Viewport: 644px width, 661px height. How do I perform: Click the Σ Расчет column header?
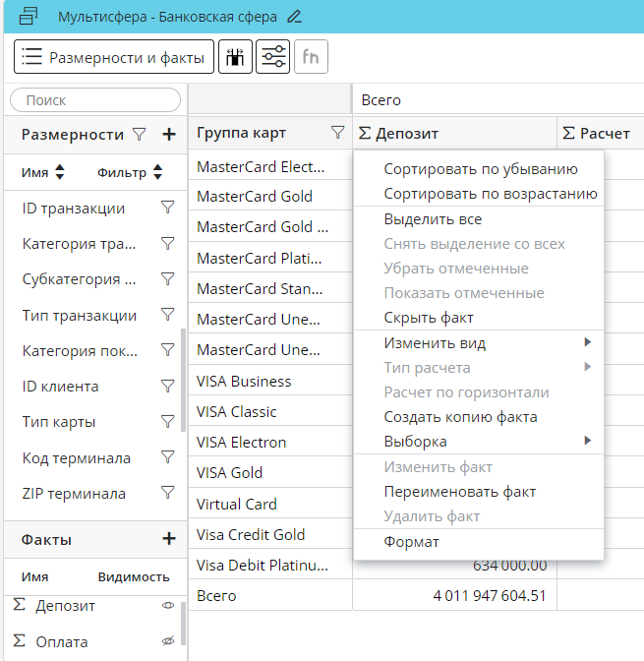[598, 133]
